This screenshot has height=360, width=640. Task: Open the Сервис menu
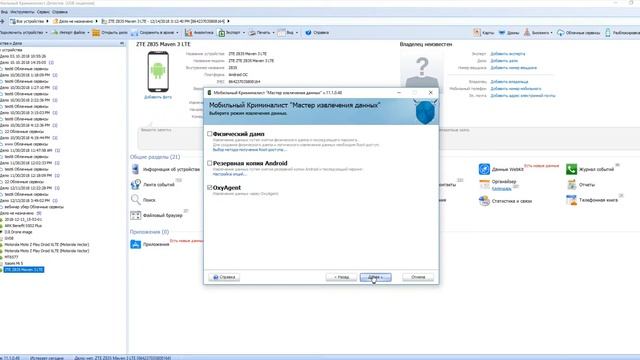43,12
